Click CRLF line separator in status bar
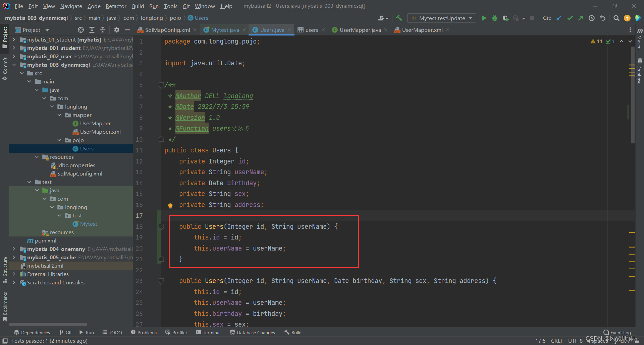The image size is (644, 345). pyautogui.click(x=557, y=341)
